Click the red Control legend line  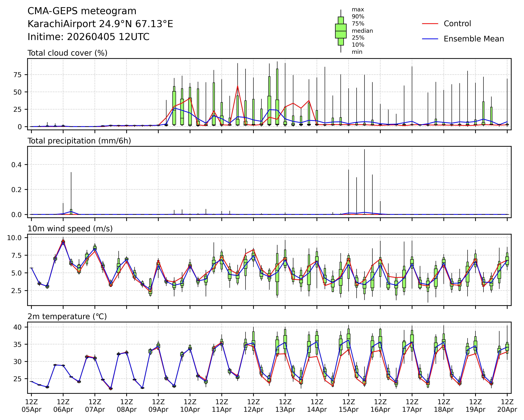point(430,24)
